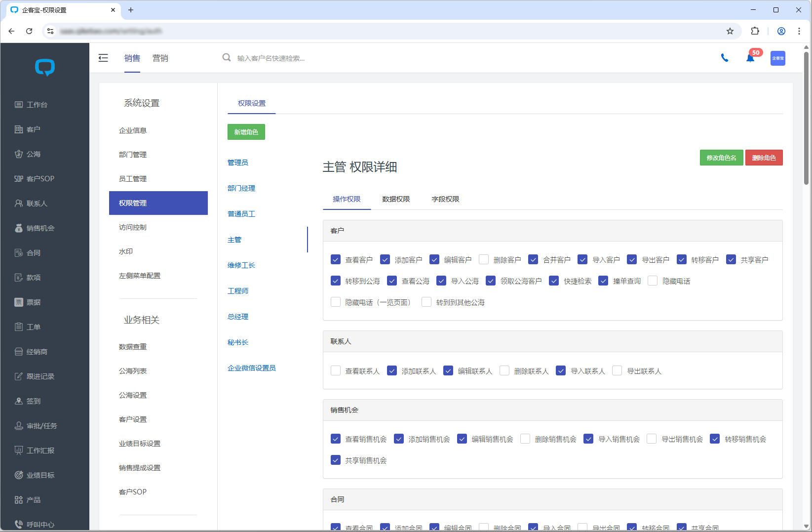Viewport: 812px width, 532px height.
Task: Check the 查看联系人 checkbox
Action: (x=336, y=371)
